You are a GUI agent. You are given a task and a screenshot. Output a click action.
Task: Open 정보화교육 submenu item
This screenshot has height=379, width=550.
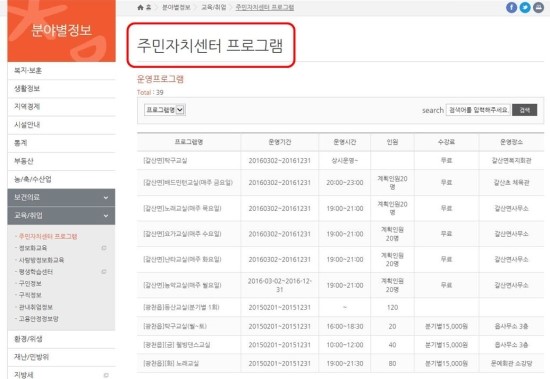(x=33, y=248)
